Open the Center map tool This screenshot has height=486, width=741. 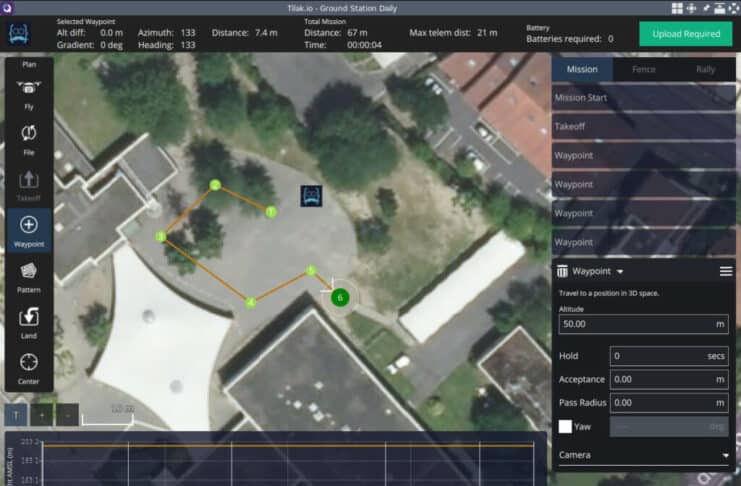tap(28, 369)
